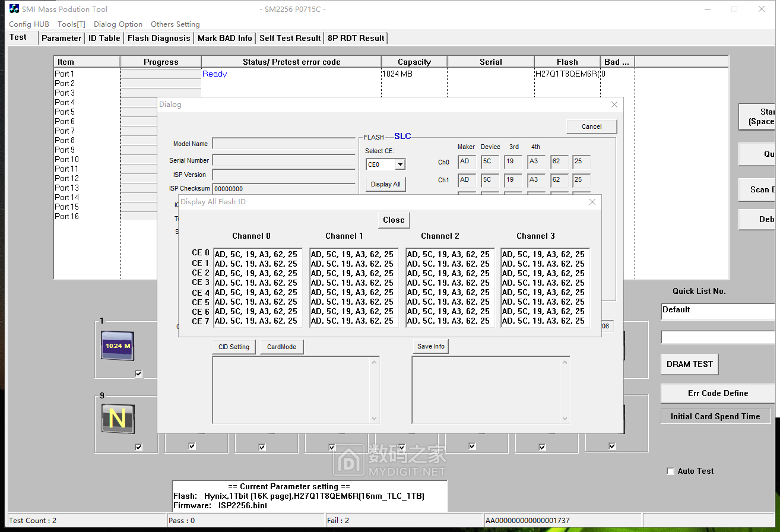Select the Port 1 1024 M card icon

(118, 346)
